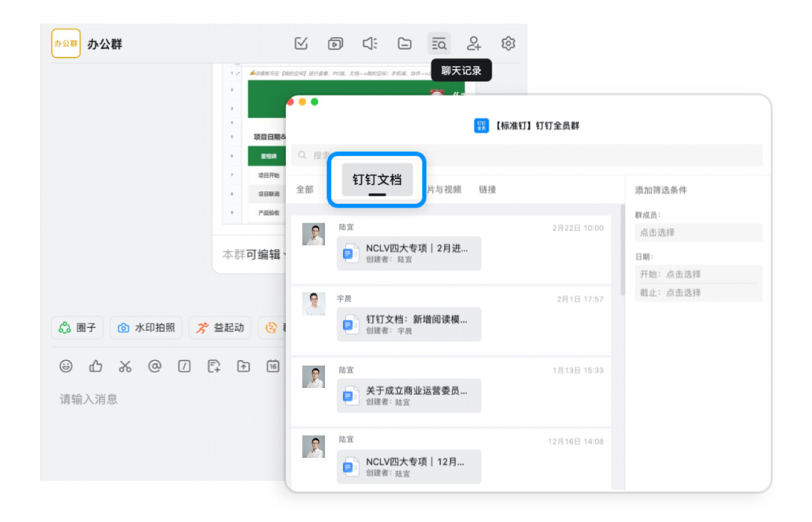
Task: Switch to the 链接 tab
Action: tap(487, 190)
